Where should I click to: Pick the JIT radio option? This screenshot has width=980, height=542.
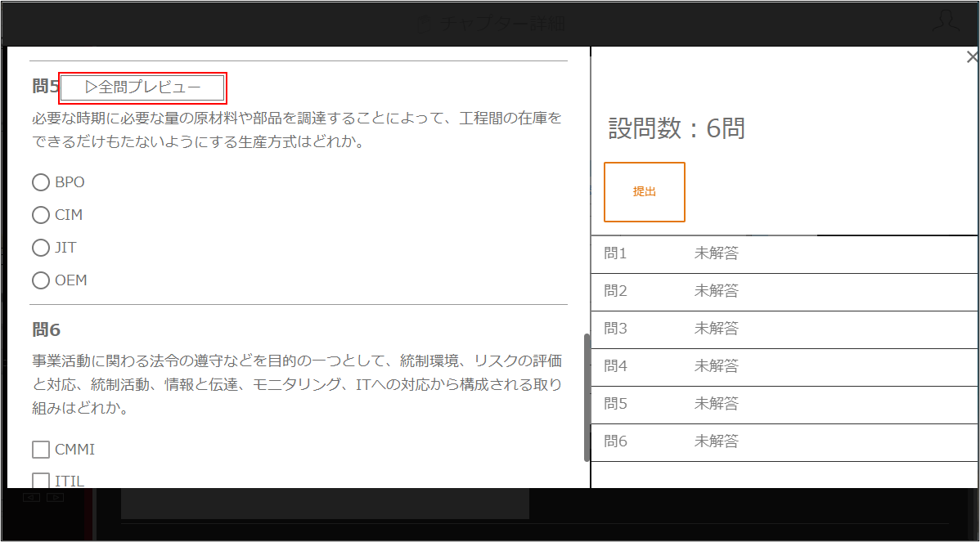(x=41, y=248)
